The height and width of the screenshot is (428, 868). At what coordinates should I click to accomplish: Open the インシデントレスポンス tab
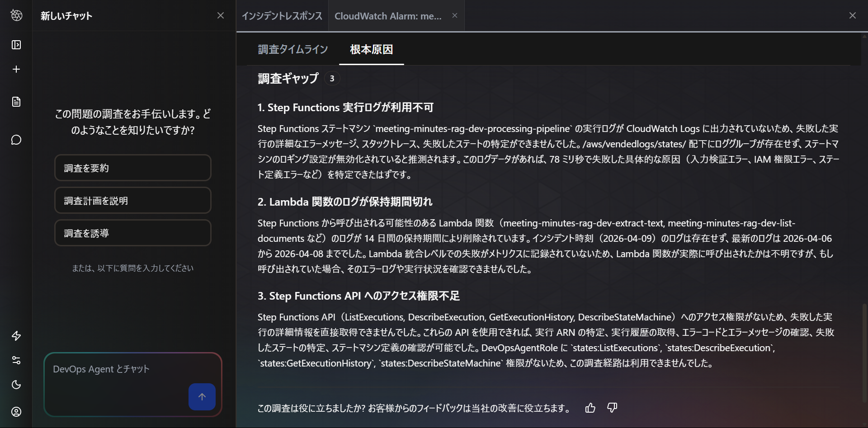[x=282, y=16]
